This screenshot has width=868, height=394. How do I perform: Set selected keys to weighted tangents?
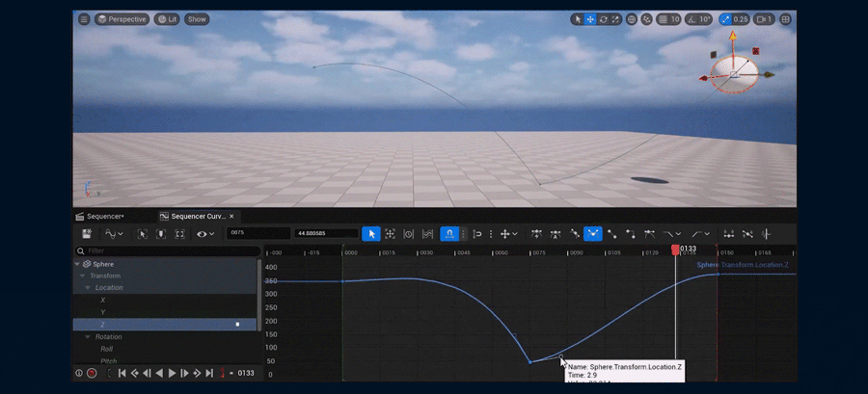click(649, 234)
